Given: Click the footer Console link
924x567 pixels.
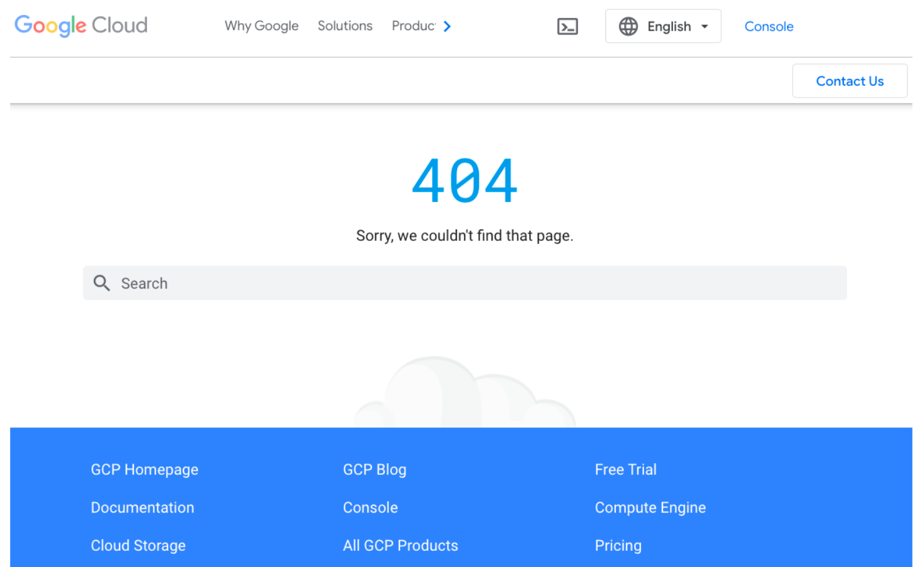Looking at the screenshot, I should [x=370, y=508].
